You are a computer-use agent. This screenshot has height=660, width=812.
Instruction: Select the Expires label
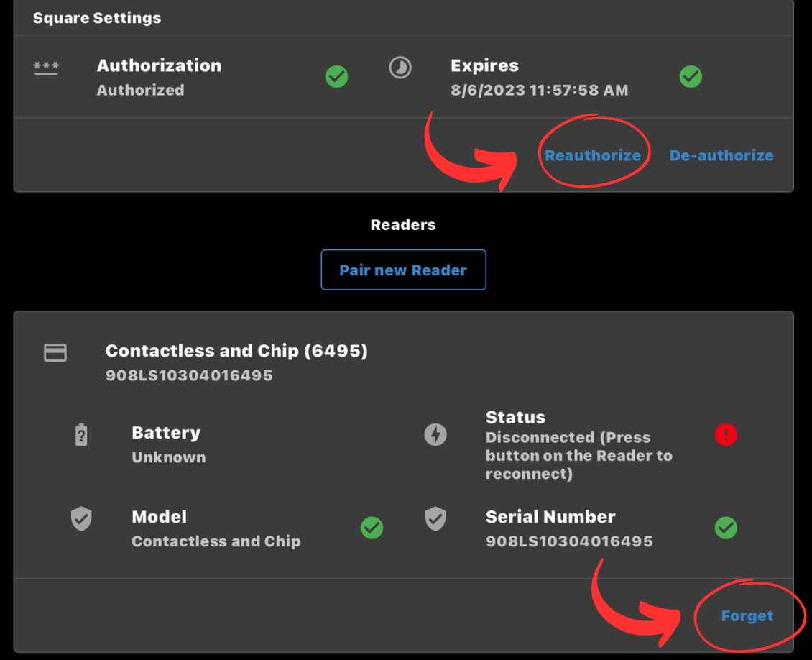(485, 66)
